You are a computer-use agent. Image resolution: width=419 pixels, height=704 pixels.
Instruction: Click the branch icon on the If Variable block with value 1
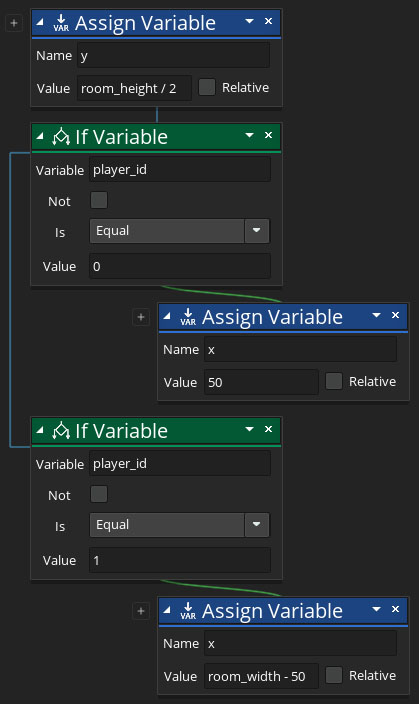[61, 431]
